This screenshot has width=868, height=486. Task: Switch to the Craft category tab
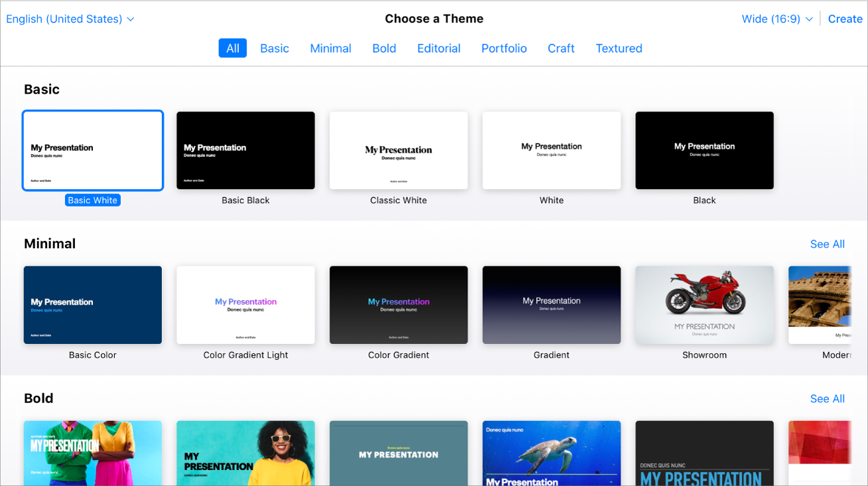tap(561, 48)
